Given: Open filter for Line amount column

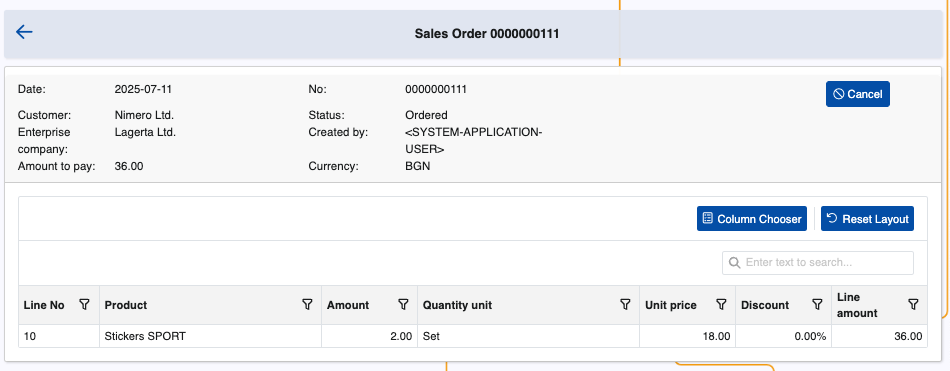Looking at the screenshot, I should click(x=913, y=304).
